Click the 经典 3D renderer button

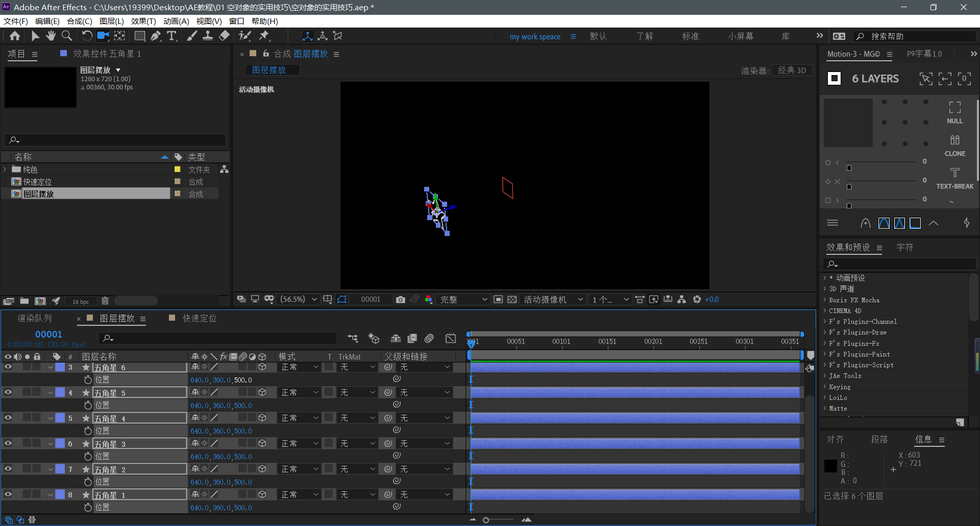pyautogui.click(x=792, y=70)
